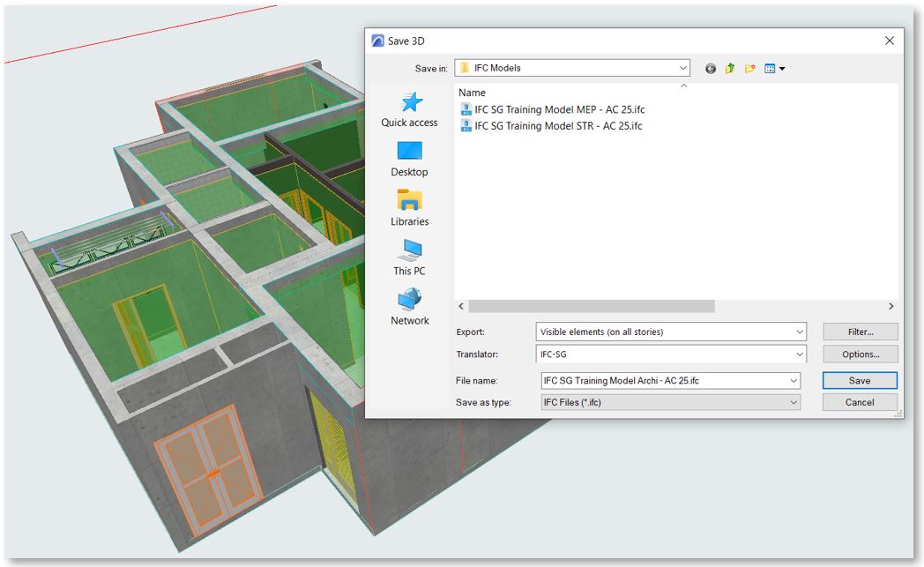Expand the Save in folder dropdown
The height and width of the screenshot is (567, 924).
[x=683, y=68]
